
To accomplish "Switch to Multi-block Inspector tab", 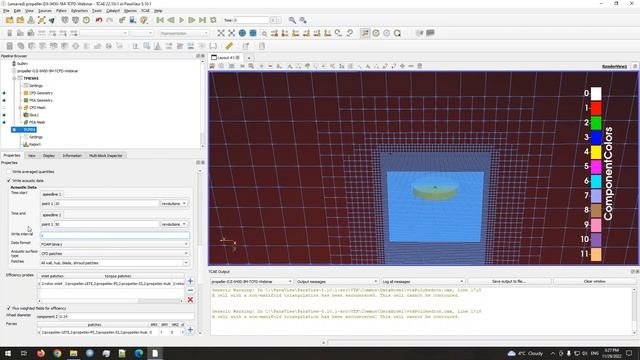I will (106, 156).
